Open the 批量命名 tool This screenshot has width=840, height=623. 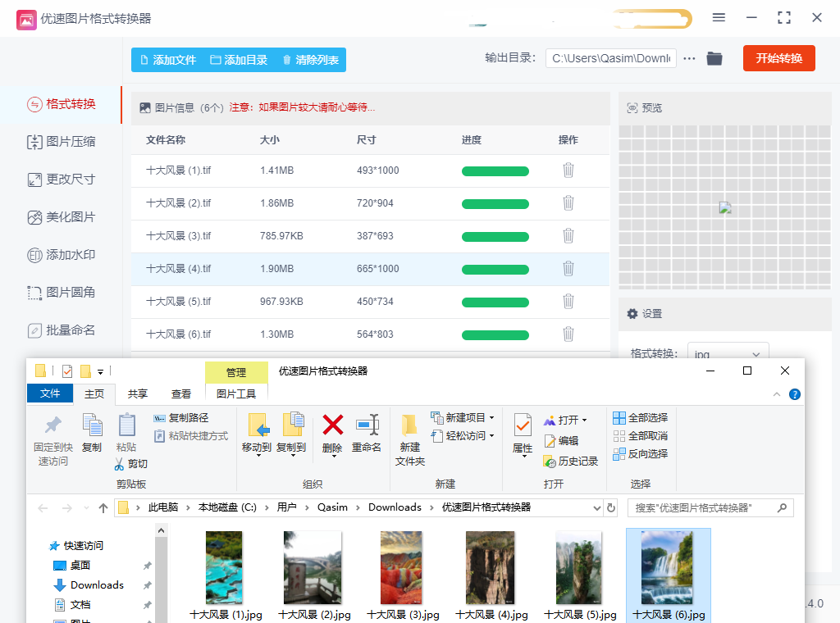pos(62,330)
